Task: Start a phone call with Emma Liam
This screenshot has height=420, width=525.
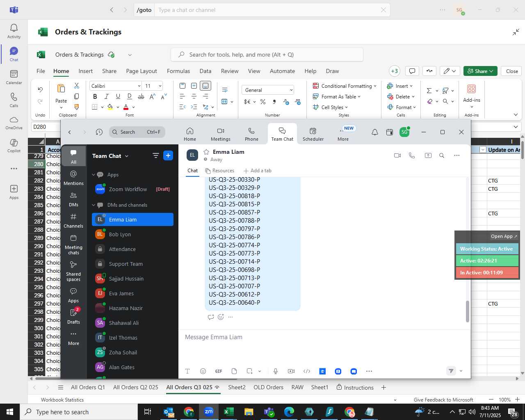Action: tap(412, 155)
